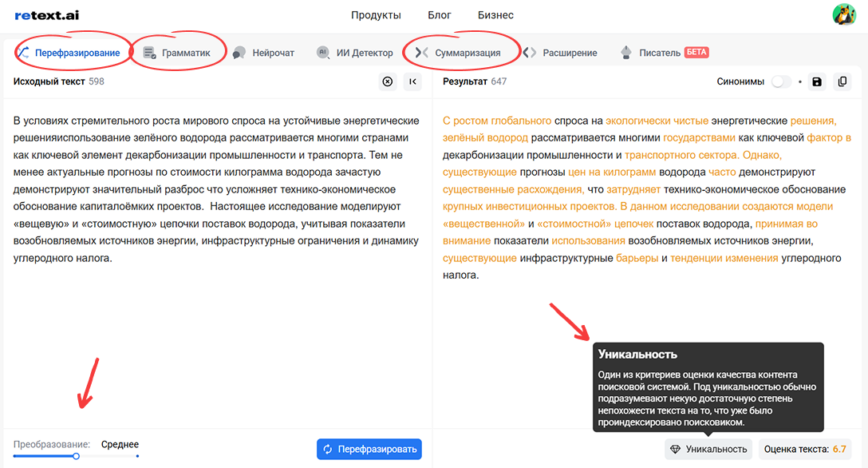Click the clear source text icon

(x=388, y=81)
